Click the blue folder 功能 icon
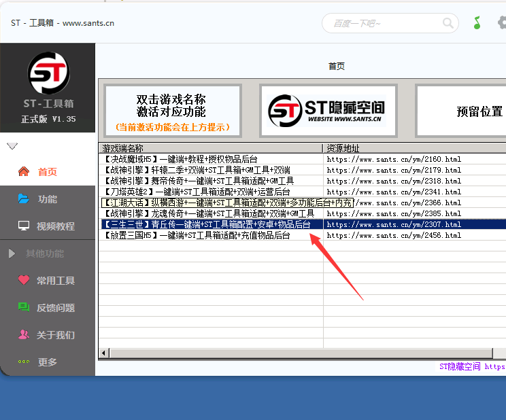The height and width of the screenshot is (420, 506). click(24, 198)
